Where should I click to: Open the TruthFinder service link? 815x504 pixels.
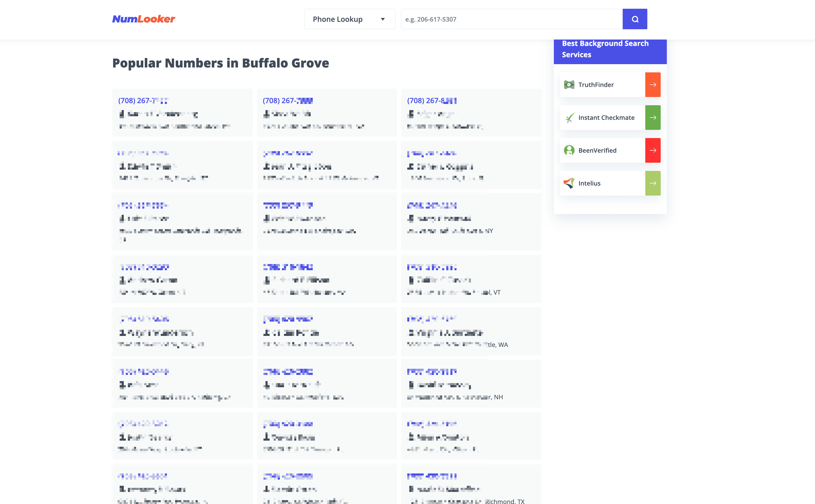pyautogui.click(x=596, y=85)
